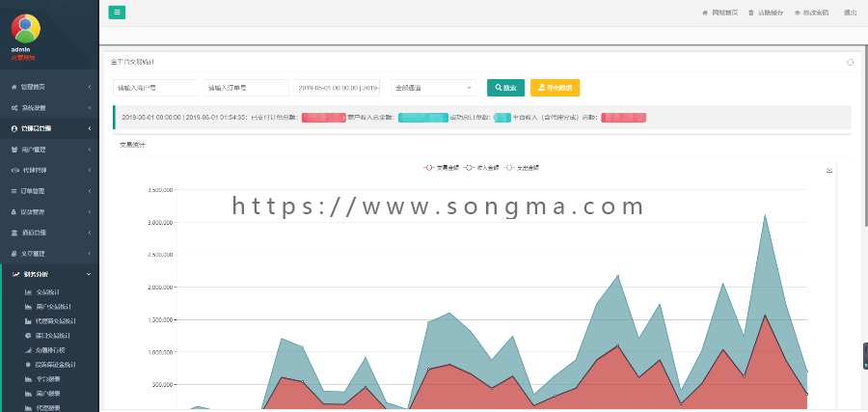Select the 交易统计 tab above the chart
868x412 pixels.
pos(133,145)
